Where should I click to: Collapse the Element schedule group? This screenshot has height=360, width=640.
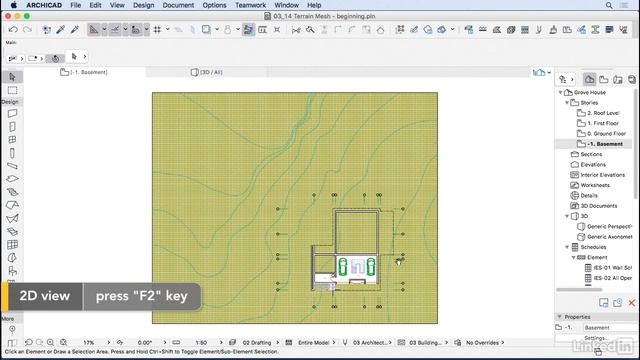[x=573, y=257]
